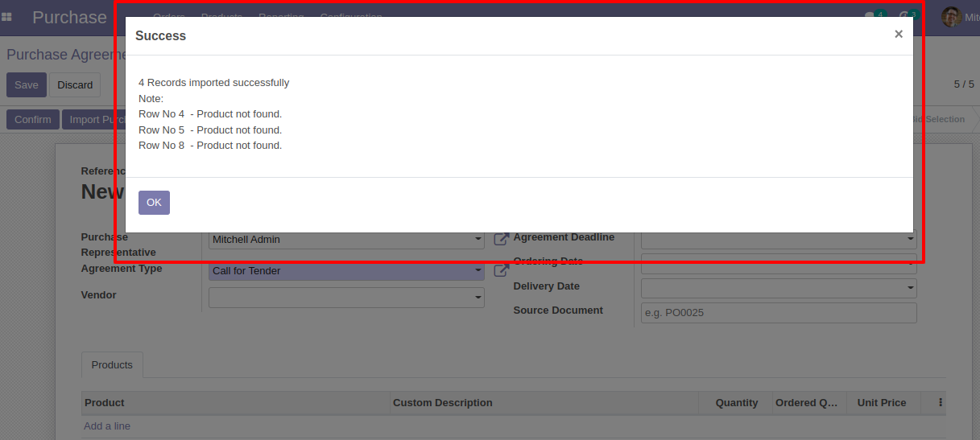The image size is (980, 440).
Task: Open external link beside Agreement Type
Action: pyautogui.click(x=501, y=270)
